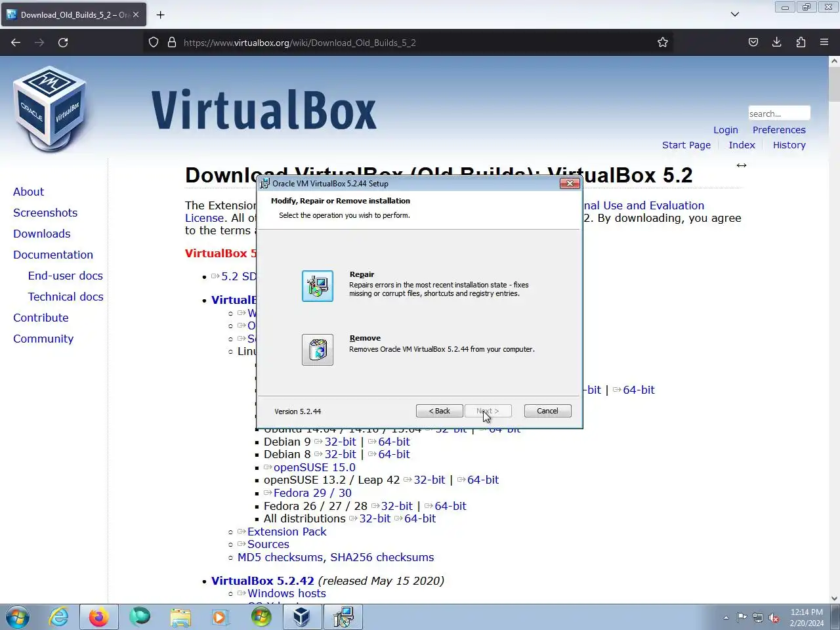Viewport: 840px width, 630px height.
Task: Open a new browser tab
Action: point(161,14)
